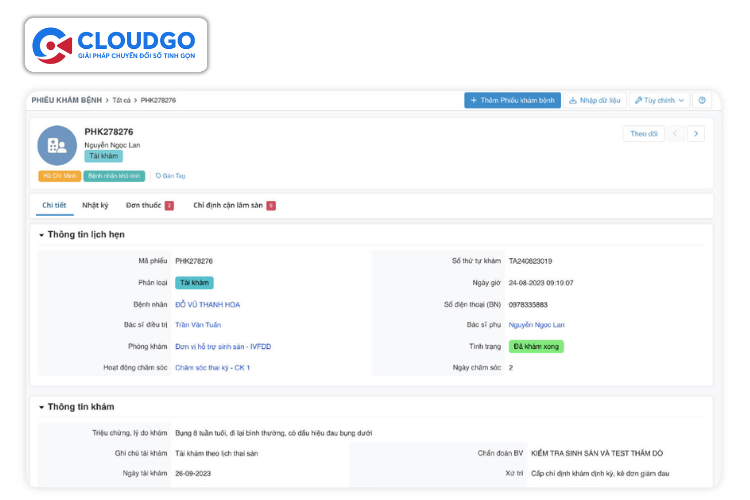Click Thêm Phiếu khám bệnh button
The height and width of the screenshot is (500, 750).
512,100
